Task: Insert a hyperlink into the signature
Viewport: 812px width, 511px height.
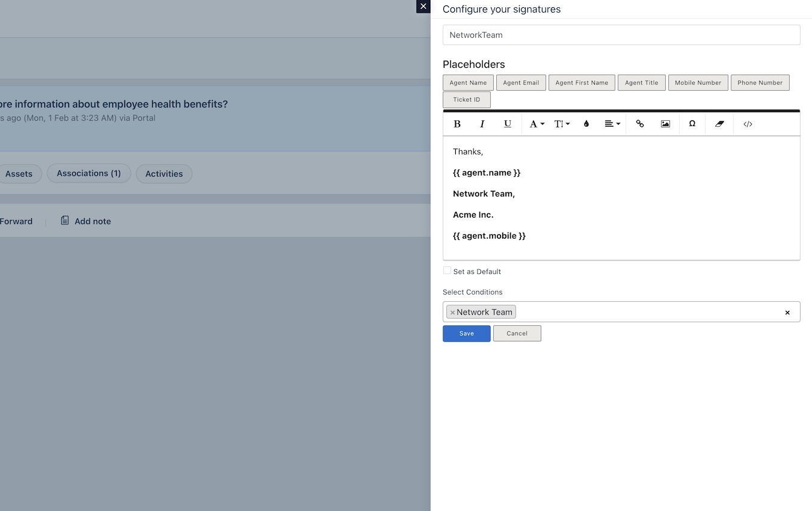Action: click(x=639, y=124)
